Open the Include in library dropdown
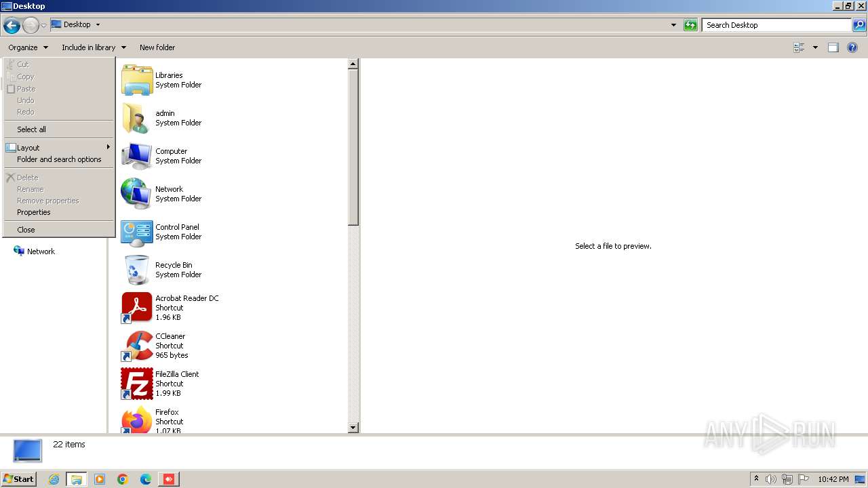This screenshot has height=488, width=868. click(x=94, y=47)
